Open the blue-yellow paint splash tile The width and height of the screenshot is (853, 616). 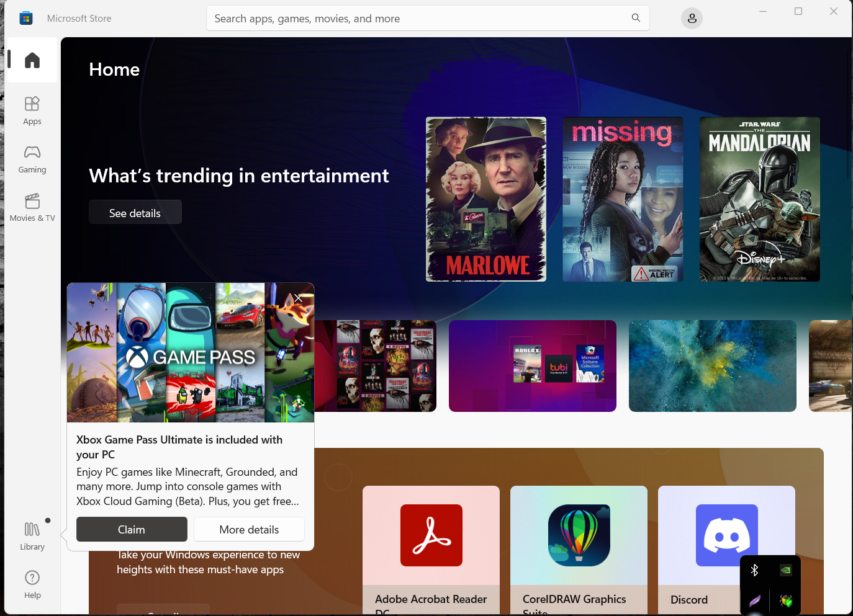pos(713,366)
